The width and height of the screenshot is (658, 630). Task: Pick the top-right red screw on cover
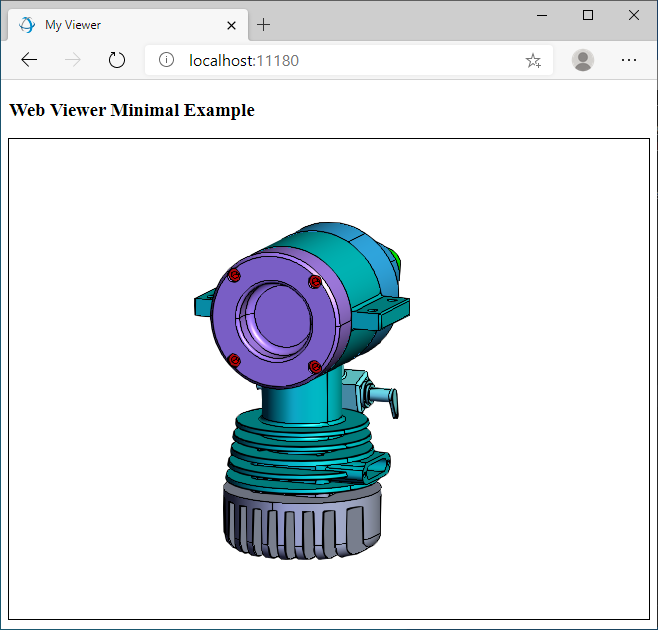[x=314, y=281]
